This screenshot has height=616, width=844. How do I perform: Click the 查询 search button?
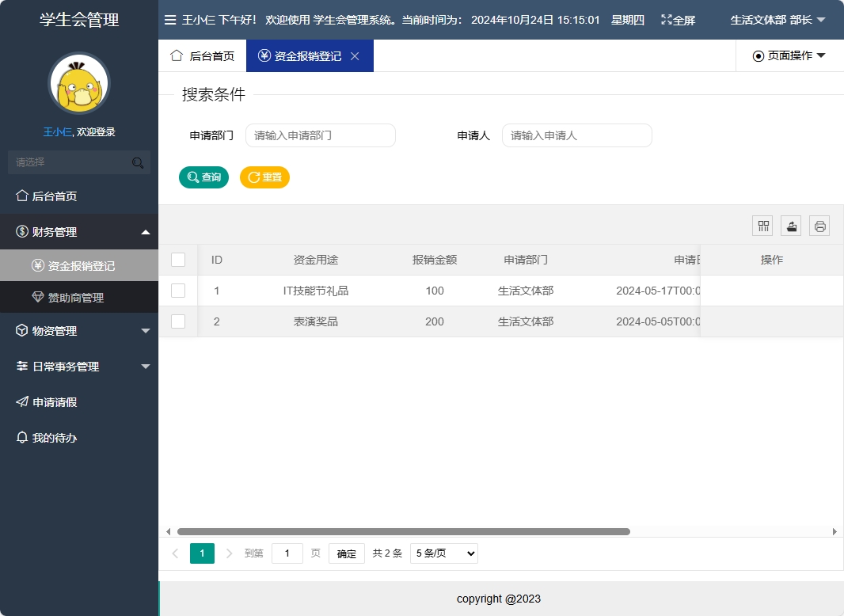(203, 177)
